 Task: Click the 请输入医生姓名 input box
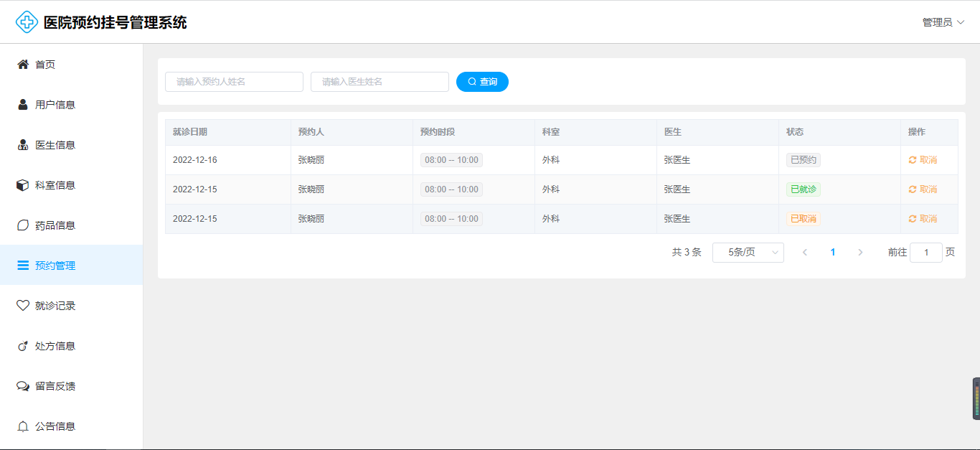point(380,82)
